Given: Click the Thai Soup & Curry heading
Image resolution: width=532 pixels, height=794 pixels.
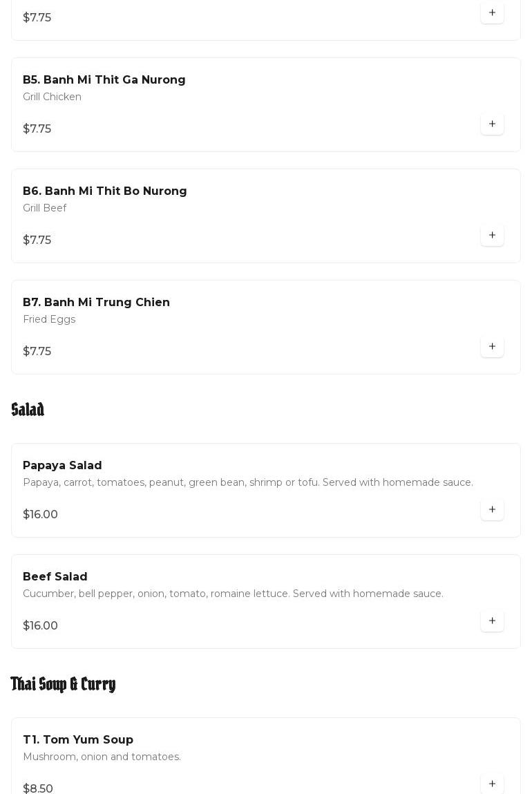Looking at the screenshot, I should pyautogui.click(x=63, y=684).
